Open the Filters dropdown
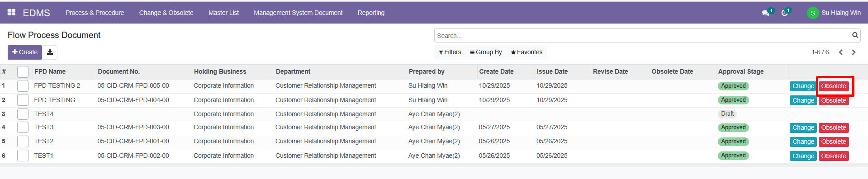 [450, 52]
